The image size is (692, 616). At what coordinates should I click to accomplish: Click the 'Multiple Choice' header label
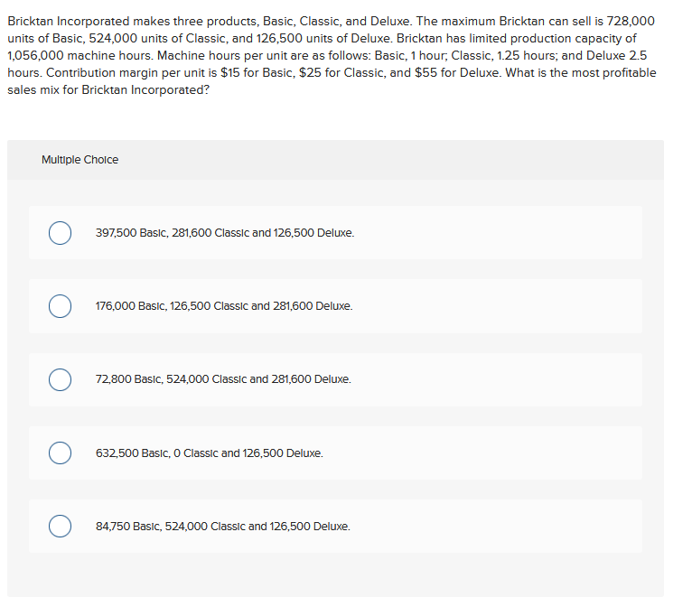pyautogui.click(x=79, y=160)
